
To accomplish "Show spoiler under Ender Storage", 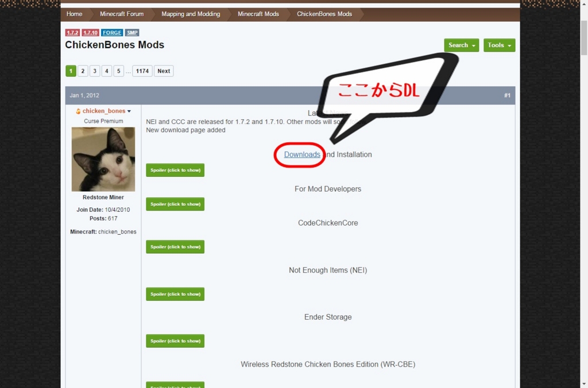I will click(x=175, y=341).
